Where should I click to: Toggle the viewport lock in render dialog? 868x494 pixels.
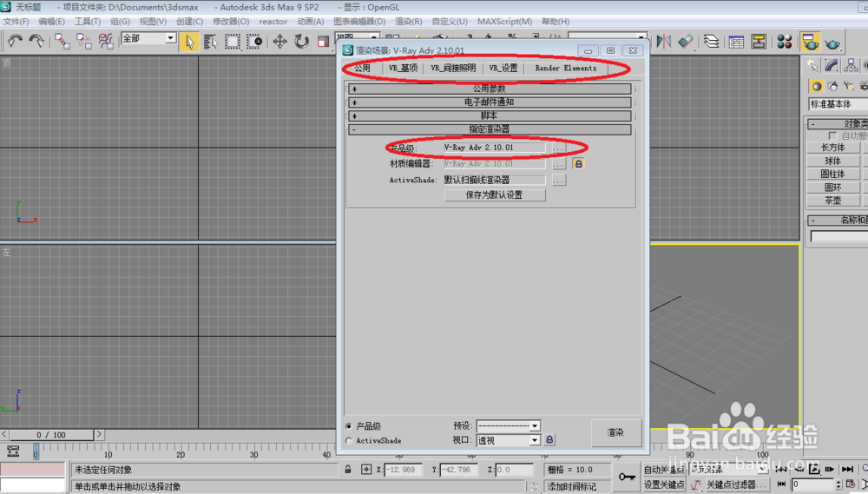549,439
